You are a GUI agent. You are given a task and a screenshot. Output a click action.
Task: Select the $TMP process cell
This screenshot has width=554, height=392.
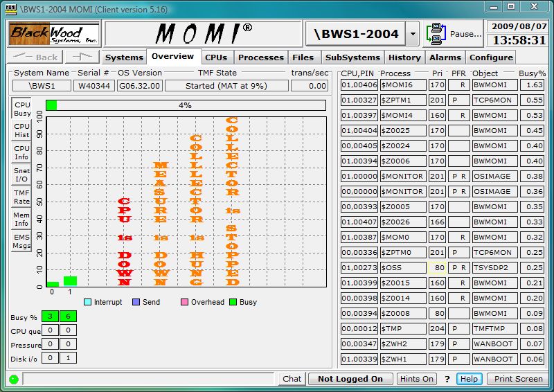coord(403,328)
